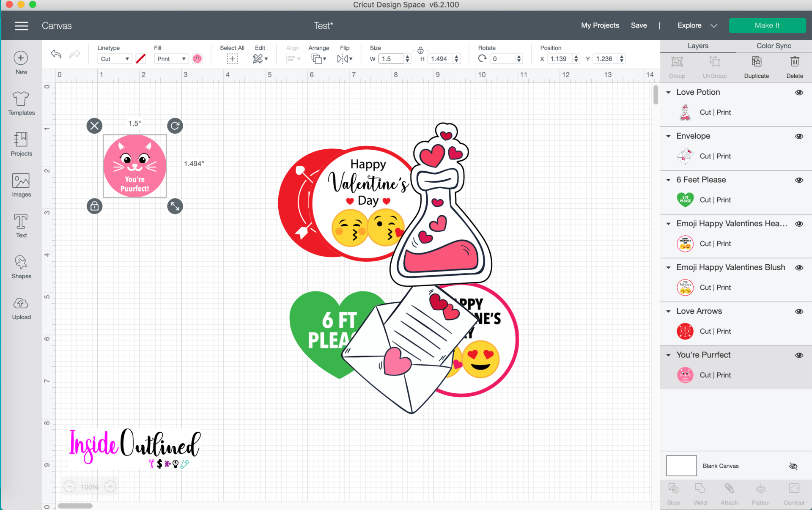This screenshot has height=510, width=812.
Task: Hide the Love Potion layer
Action: [x=800, y=92]
